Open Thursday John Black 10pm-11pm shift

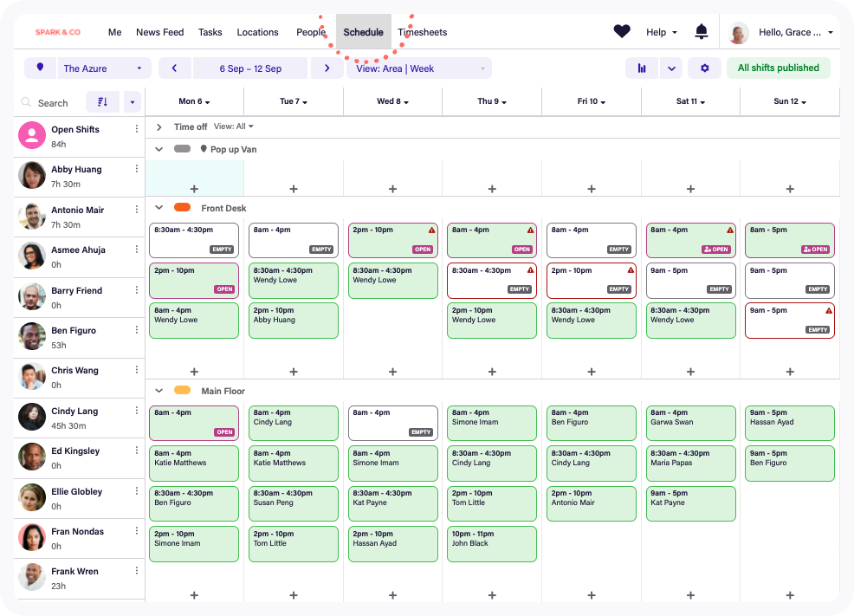pyautogui.click(x=492, y=543)
